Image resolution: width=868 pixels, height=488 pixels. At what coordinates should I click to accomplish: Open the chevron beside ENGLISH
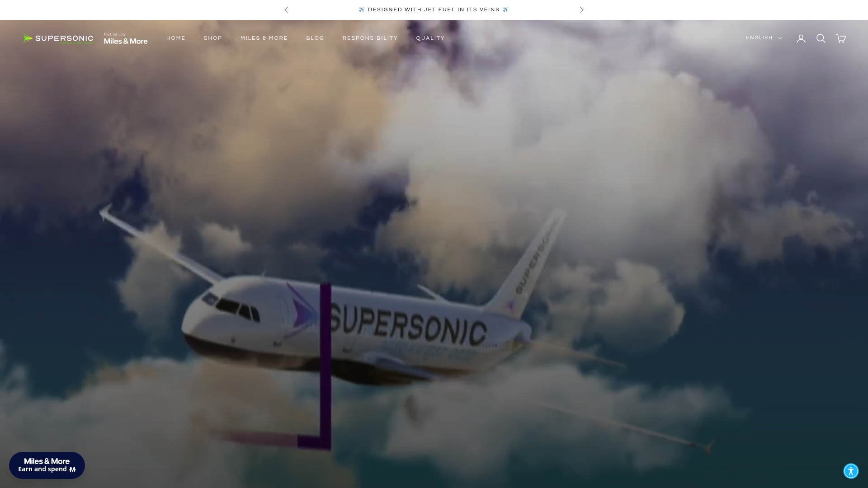coord(779,38)
